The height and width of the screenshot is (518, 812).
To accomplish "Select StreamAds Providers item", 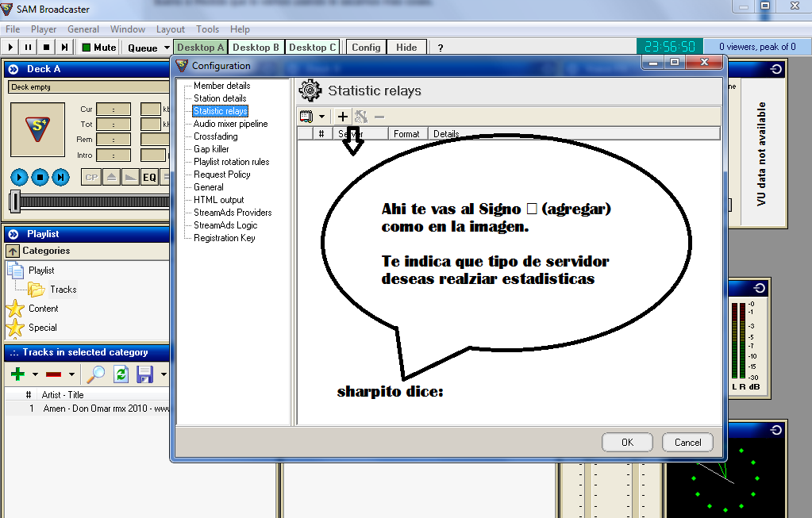I will pos(233,213).
